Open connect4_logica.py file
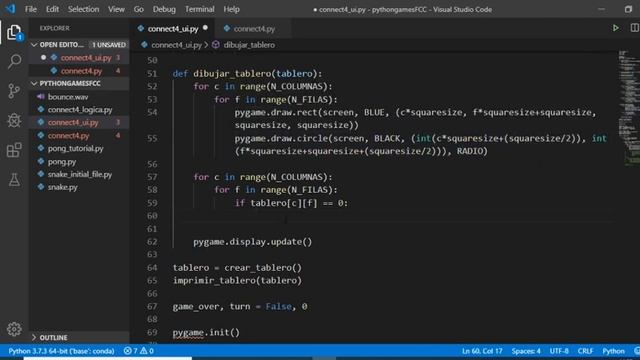640x360 pixels. (79, 110)
